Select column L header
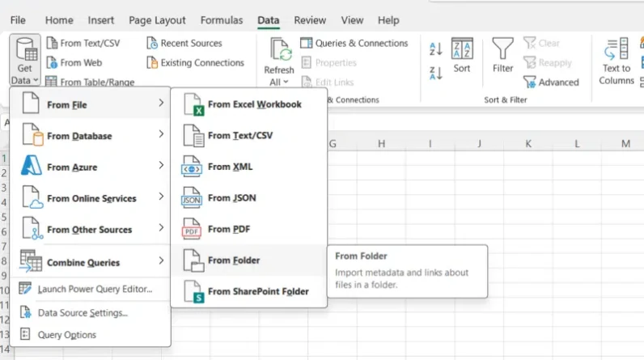 pos(577,144)
